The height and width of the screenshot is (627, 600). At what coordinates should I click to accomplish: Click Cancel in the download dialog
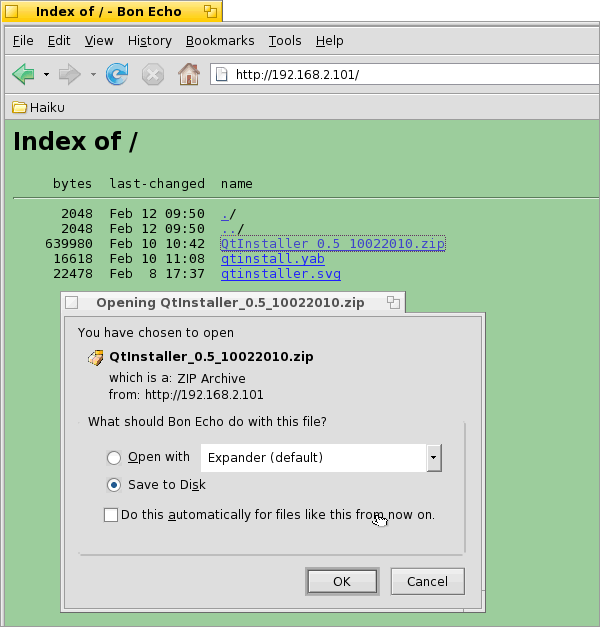(427, 581)
